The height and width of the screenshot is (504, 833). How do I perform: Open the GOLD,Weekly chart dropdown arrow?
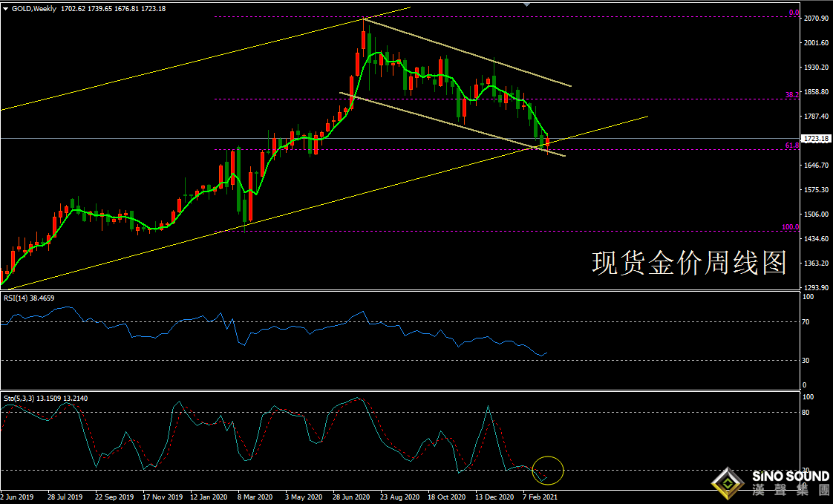[x=6, y=8]
